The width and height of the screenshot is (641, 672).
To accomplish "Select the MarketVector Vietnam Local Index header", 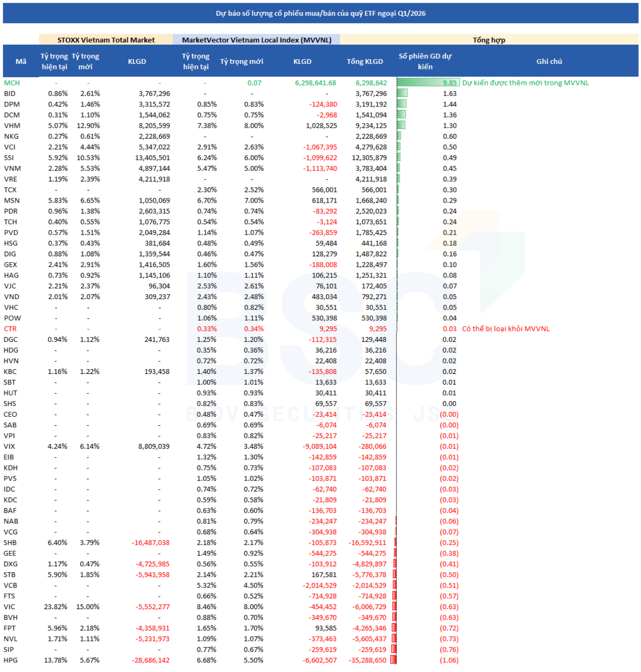I will pyautogui.click(x=256, y=40).
